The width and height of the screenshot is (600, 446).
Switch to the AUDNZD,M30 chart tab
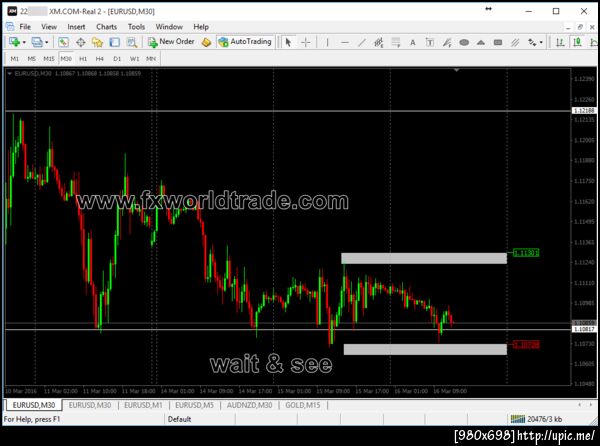[x=249, y=405]
